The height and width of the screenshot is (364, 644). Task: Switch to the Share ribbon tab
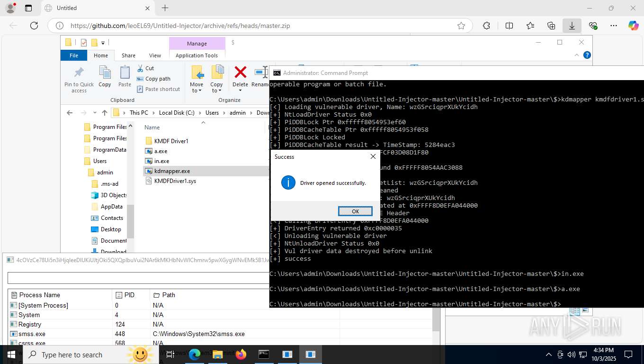128,55
